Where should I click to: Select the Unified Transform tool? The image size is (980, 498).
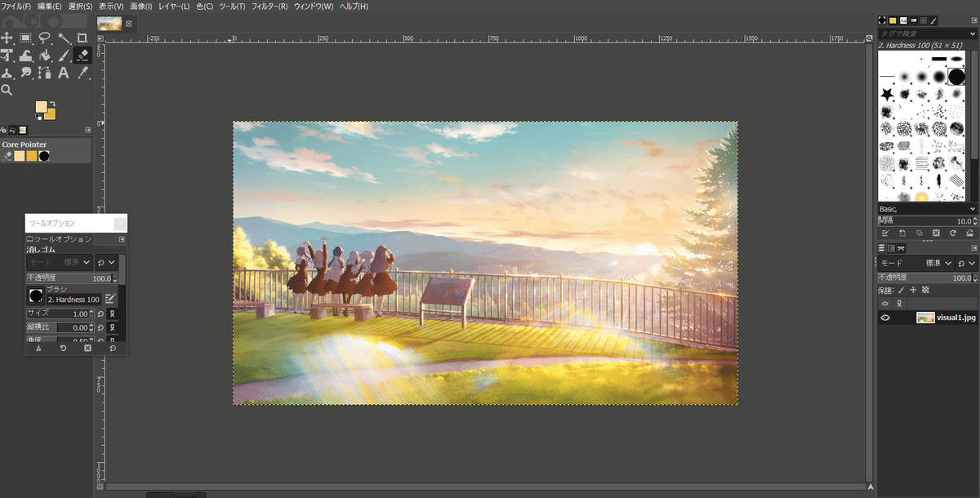[7, 56]
